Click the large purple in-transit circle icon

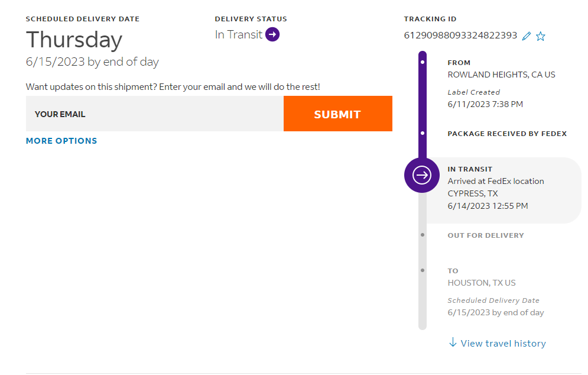pos(422,175)
